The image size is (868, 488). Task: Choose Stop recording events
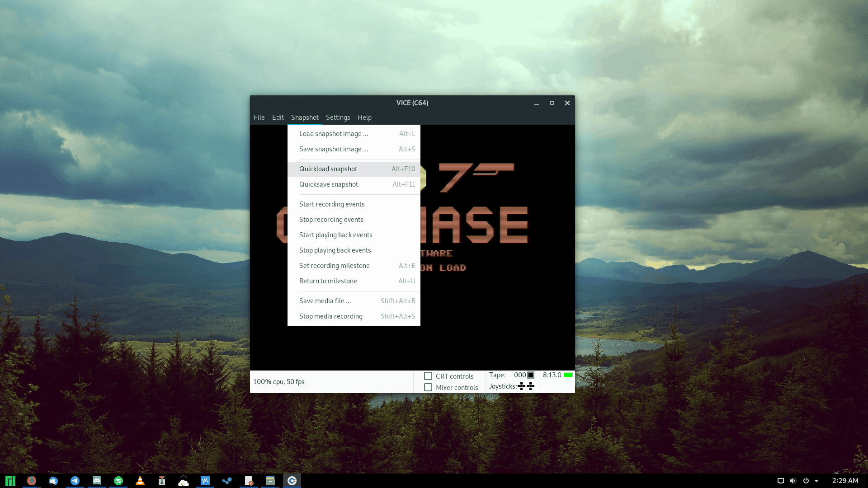coord(354,220)
